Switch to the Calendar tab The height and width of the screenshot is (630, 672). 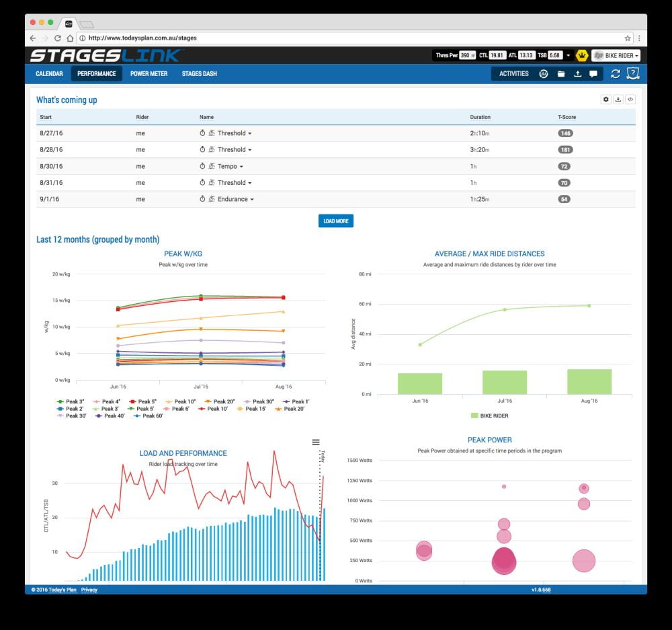click(x=49, y=74)
